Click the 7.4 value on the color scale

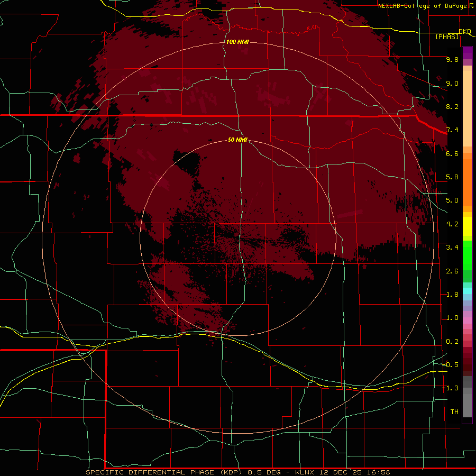(x=452, y=130)
